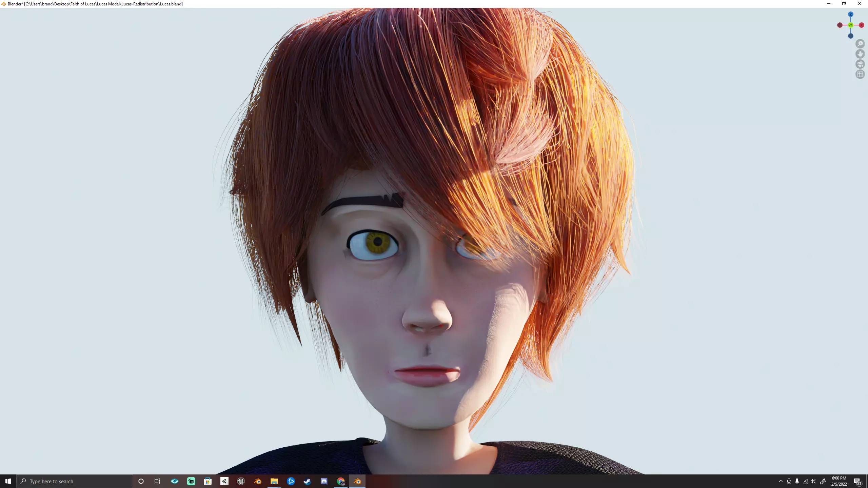This screenshot has width=868, height=488.
Task: Click the unlabeled negative Z axis ball
Action: [x=850, y=36]
